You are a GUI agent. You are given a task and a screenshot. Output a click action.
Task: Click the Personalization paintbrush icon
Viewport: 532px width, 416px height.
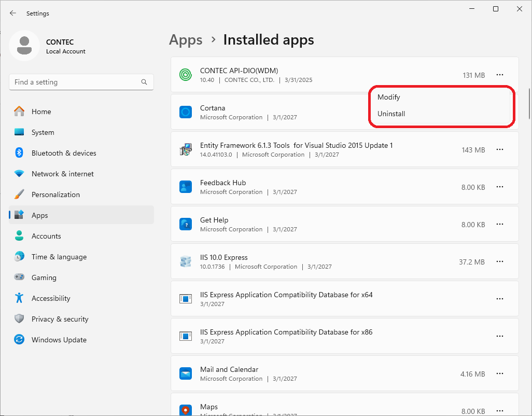[19, 195]
